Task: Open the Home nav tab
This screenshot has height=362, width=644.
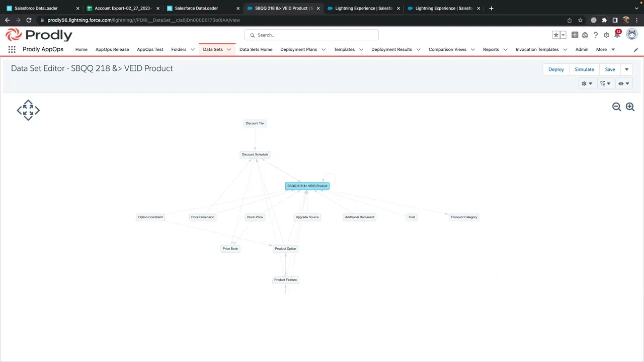Action: pos(82,49)
